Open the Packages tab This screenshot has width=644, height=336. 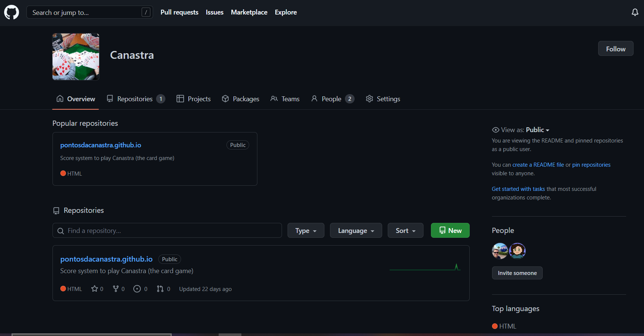tap(241, 99)
